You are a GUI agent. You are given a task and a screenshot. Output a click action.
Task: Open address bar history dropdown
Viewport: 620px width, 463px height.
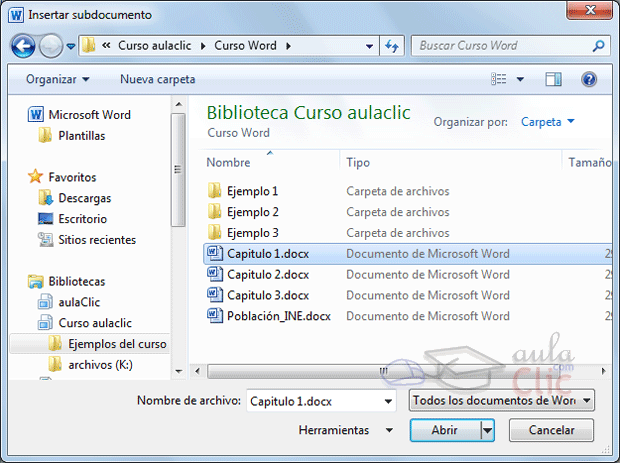click(x=369, y=46)
